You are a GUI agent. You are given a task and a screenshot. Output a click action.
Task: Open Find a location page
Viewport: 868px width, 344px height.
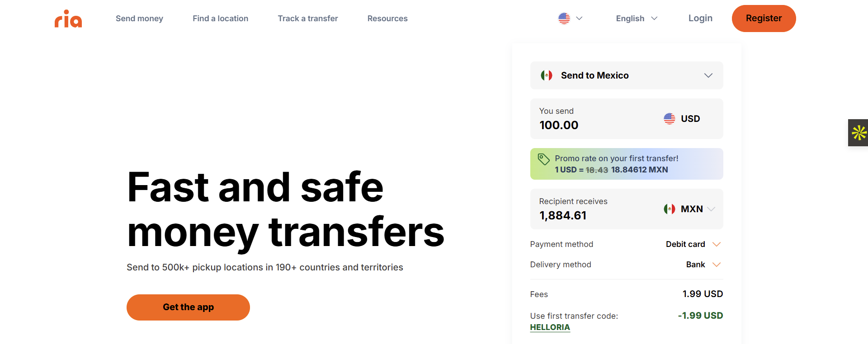[x=221, y=19]
